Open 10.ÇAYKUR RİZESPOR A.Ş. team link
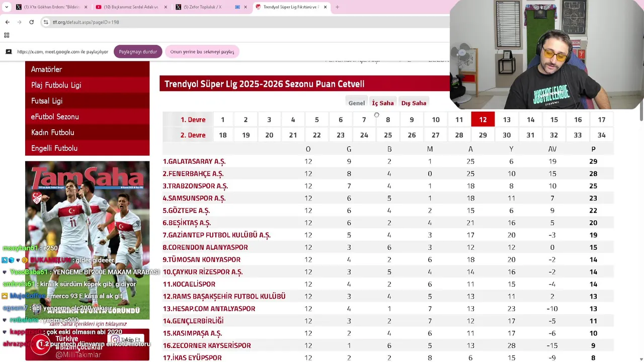The image size is (644, 362). coord(203,272)
